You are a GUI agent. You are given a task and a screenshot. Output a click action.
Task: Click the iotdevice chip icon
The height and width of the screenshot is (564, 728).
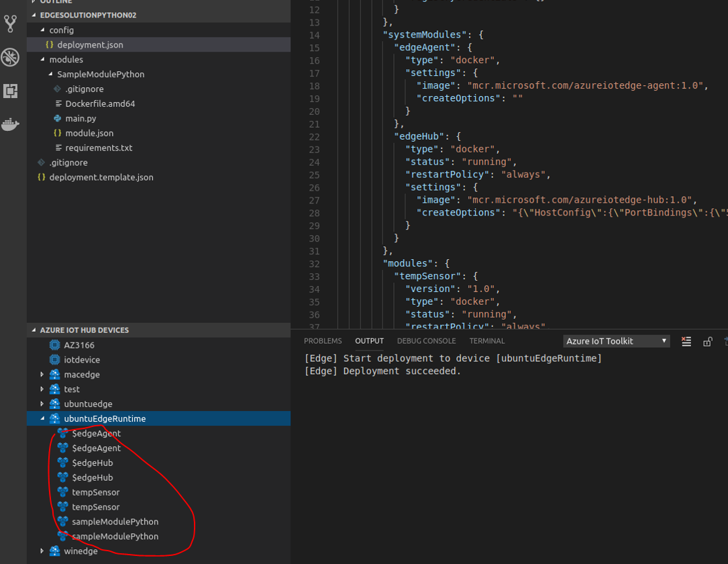(55, 360)
